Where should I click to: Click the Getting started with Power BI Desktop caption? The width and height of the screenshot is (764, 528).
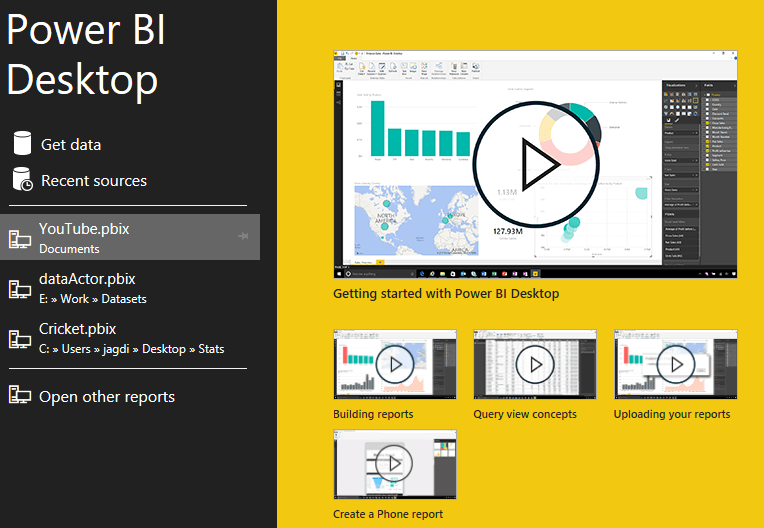446,294
